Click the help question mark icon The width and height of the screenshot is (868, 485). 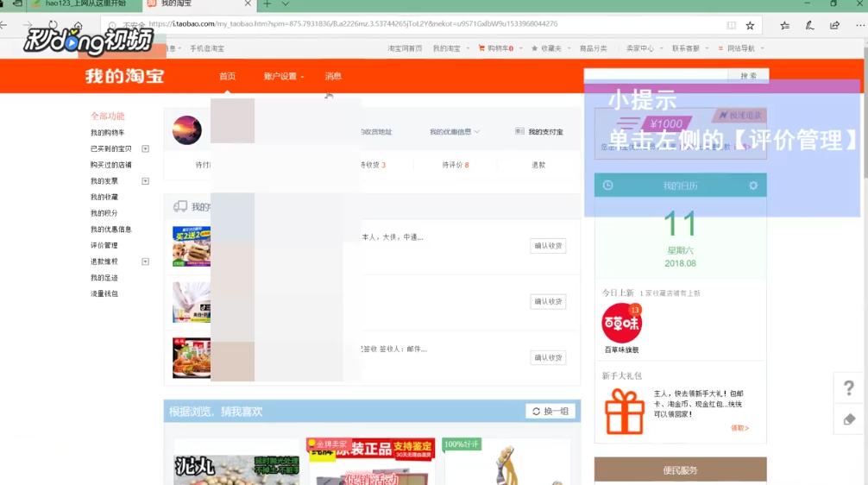pyautogui.click(x=849, y=388)
